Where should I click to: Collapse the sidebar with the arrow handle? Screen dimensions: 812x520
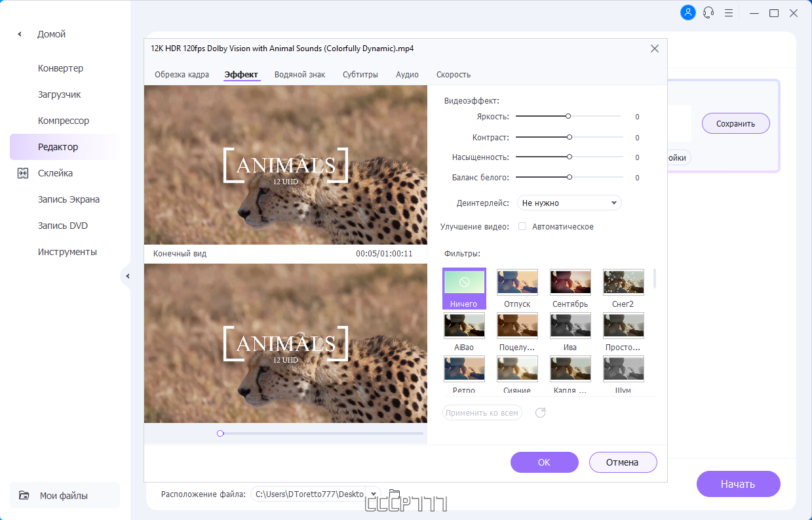point(127,276)
